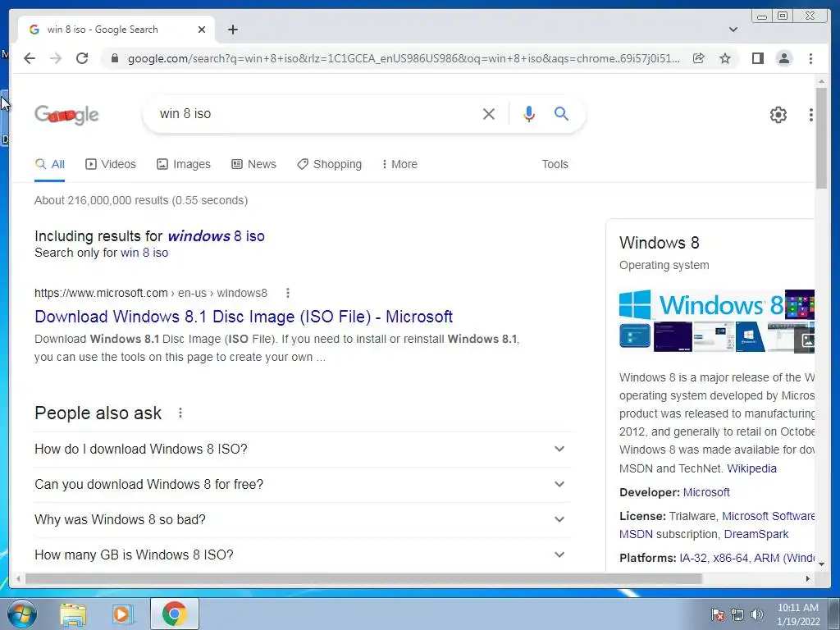This screenshot has width=840, height=630.
Task: Select the All results tab
Action: coord(50,164)
